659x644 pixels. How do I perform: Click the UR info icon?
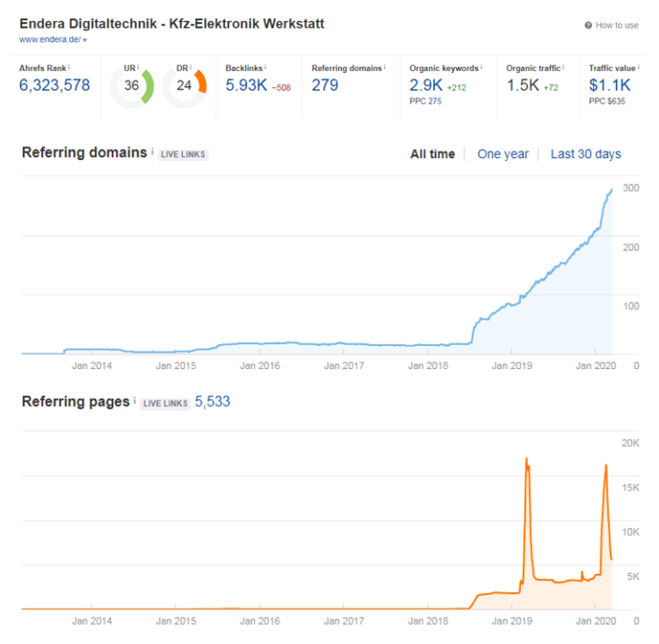tap(138, 67)
